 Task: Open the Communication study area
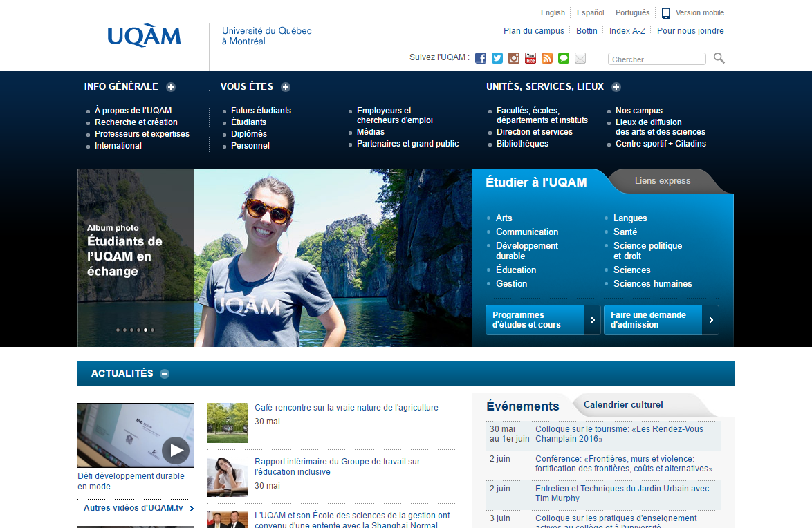[527, 232]
